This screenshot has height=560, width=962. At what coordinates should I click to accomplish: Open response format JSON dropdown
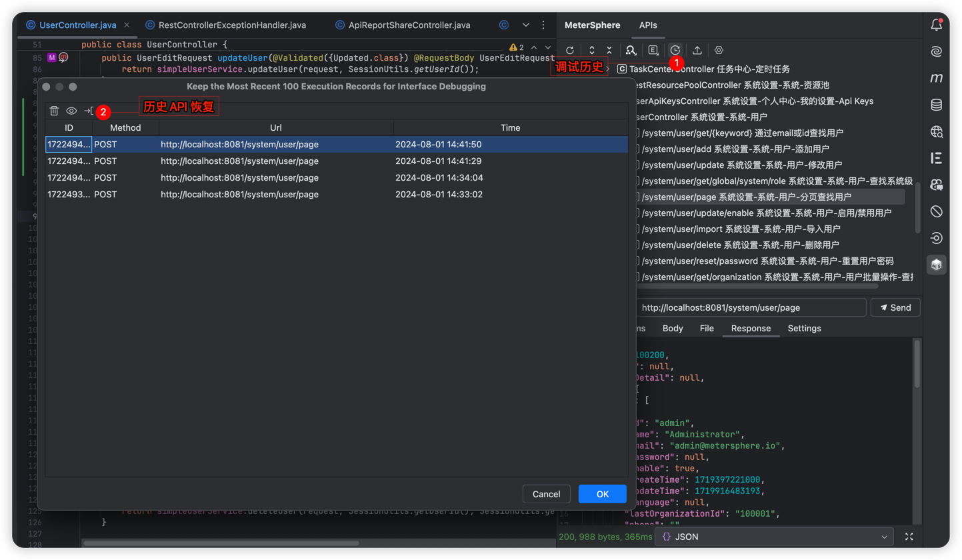pos(775,537)
